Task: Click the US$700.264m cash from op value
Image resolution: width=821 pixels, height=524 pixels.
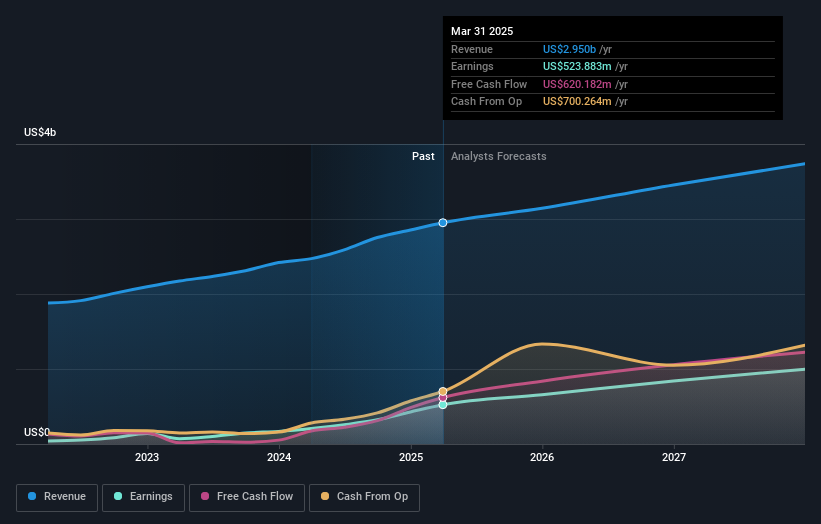Action: tap(577, 102)
